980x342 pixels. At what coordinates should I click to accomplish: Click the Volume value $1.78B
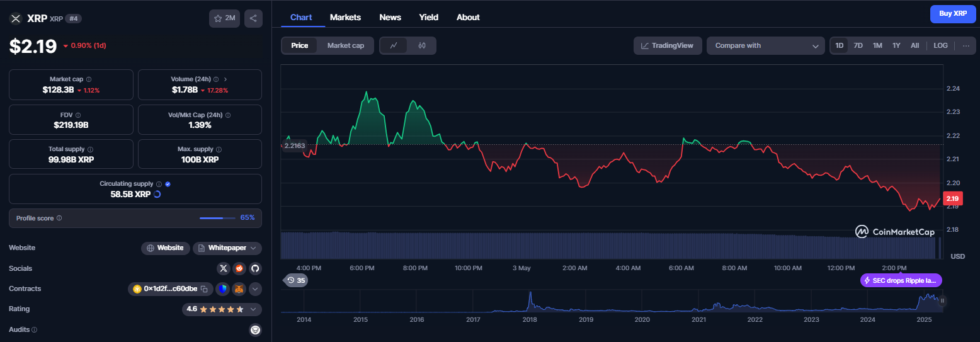point(185,90)
